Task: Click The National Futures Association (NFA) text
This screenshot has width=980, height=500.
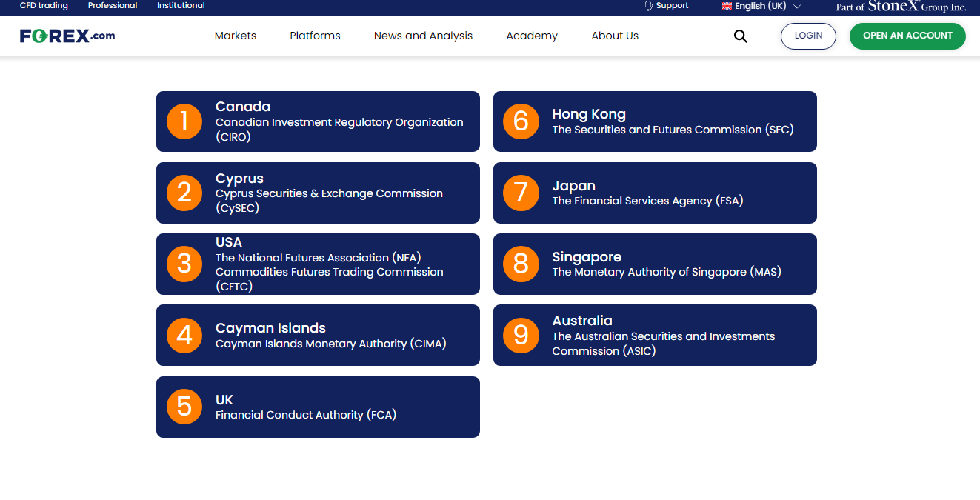Action: [319, 258]
